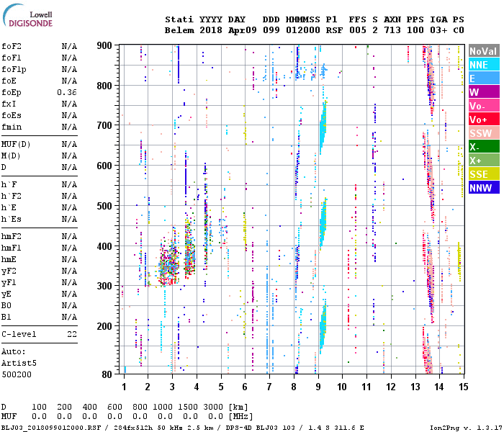504x432 pixels.
Task: Click the MUF(D) parameter label
Action: click(16, 144)
